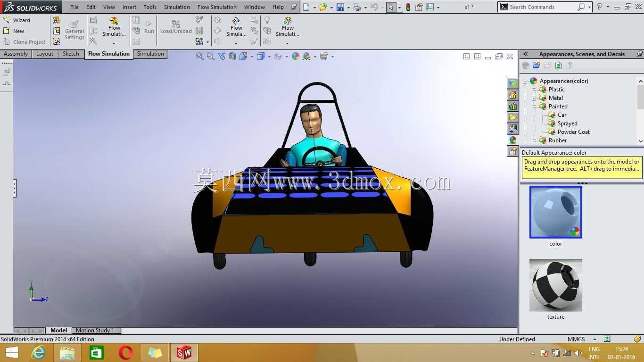The image size is (644, 362).
Task: Click the Display Style cube icon
Action: click(x=260, y=56)
